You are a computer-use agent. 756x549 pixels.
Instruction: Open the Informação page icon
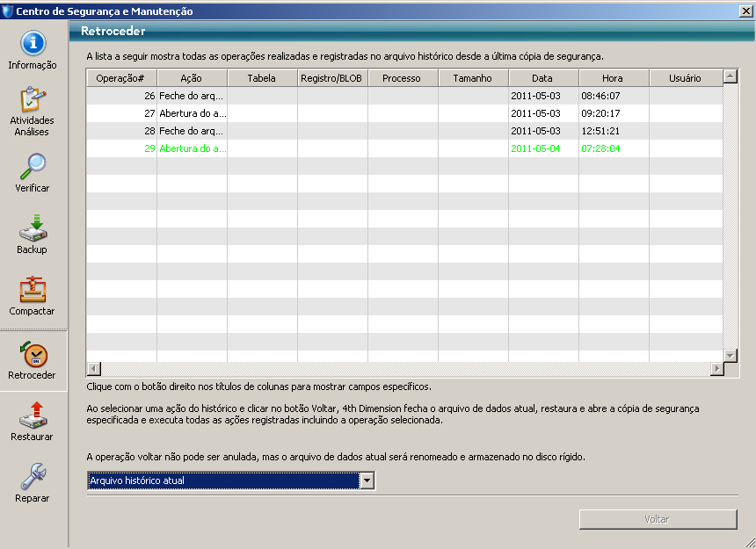click(33, 44)
